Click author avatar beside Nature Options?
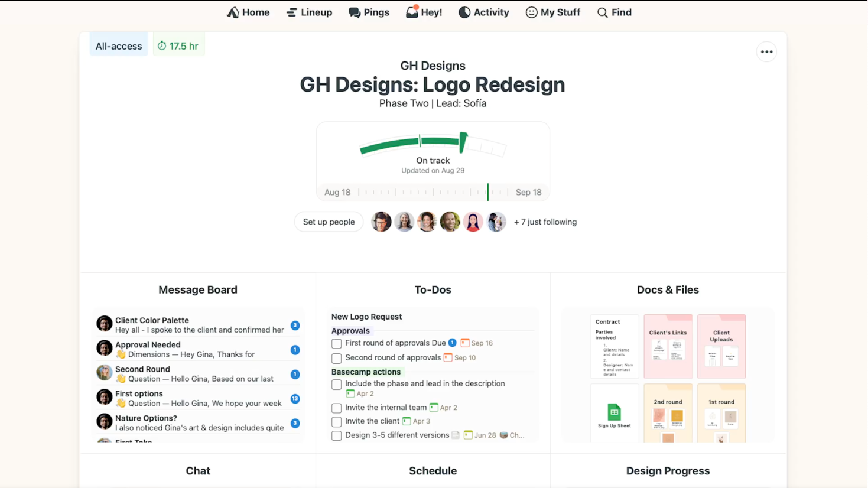The height and width of the screenshot is (488, 868). point(105,421)
